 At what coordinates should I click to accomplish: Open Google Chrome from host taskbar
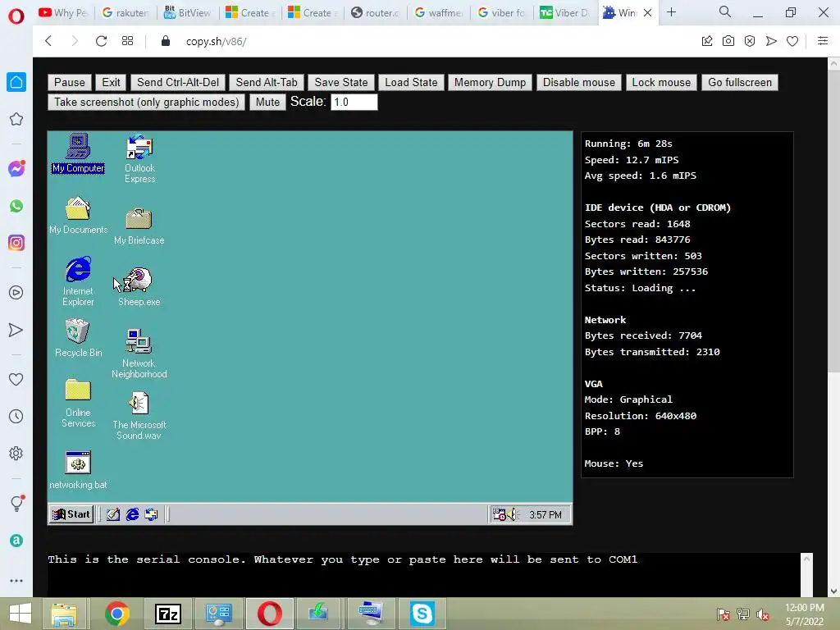(117, 614)
